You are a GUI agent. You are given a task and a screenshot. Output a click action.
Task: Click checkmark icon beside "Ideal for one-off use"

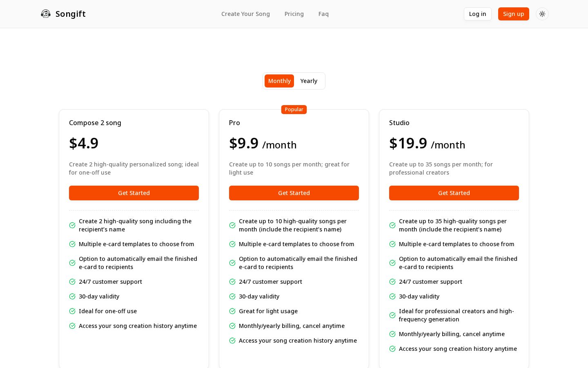coord(72,311)
